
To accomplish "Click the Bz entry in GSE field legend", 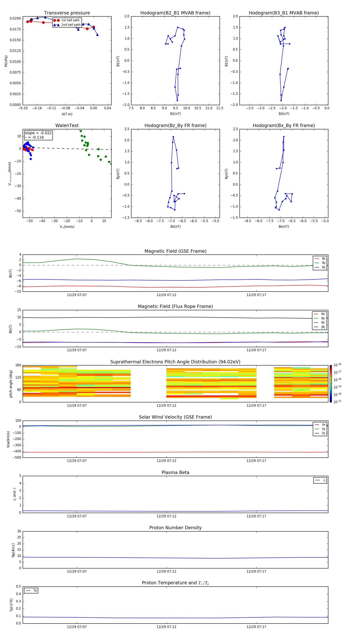I will 320,267.
